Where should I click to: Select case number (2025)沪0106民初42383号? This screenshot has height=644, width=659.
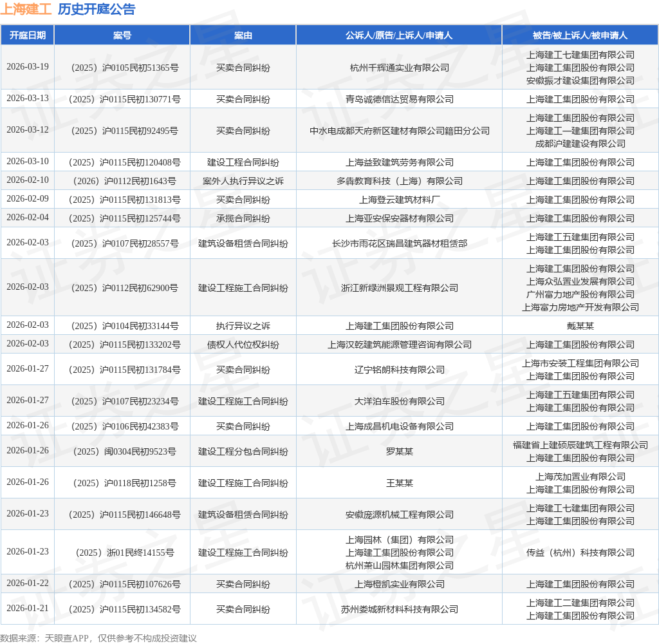click(125, 426)
